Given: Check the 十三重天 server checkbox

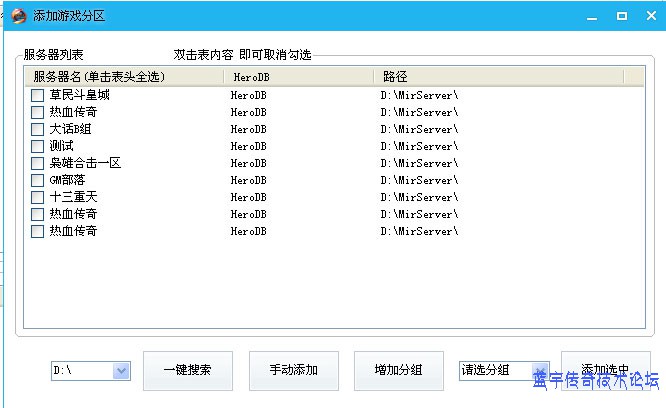Looking at the screenshot, I should pos(37,197).
